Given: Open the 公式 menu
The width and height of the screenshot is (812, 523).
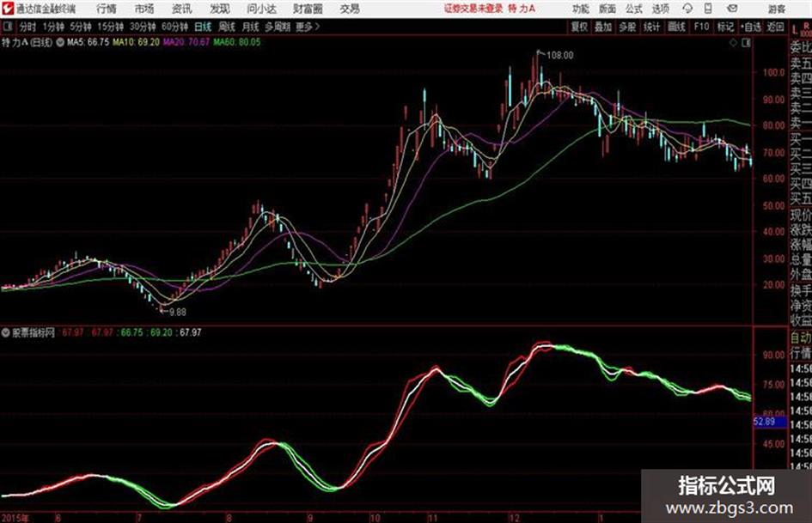Looking at the screenshot, I should coord(634,9).
